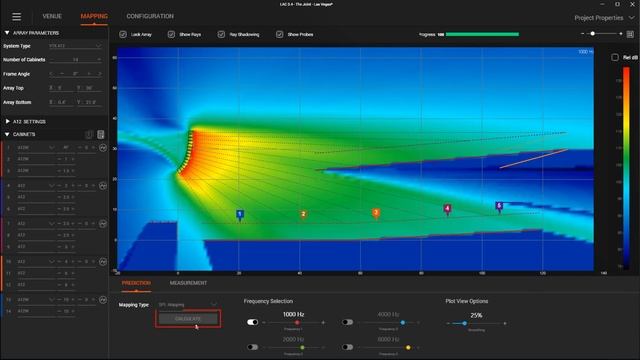Screen dimensions: 640x360
Task: Increase Number of Cabinets with plus
Action: [99, 60]
